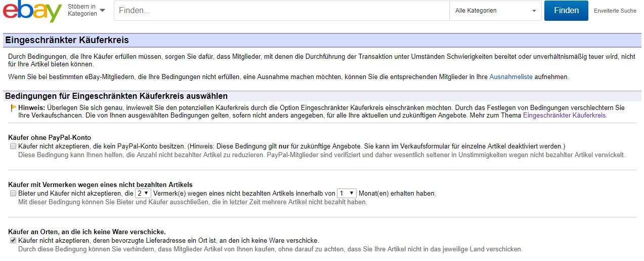Open the Stöbern in Kategorien dropdown

click(87, 10)
